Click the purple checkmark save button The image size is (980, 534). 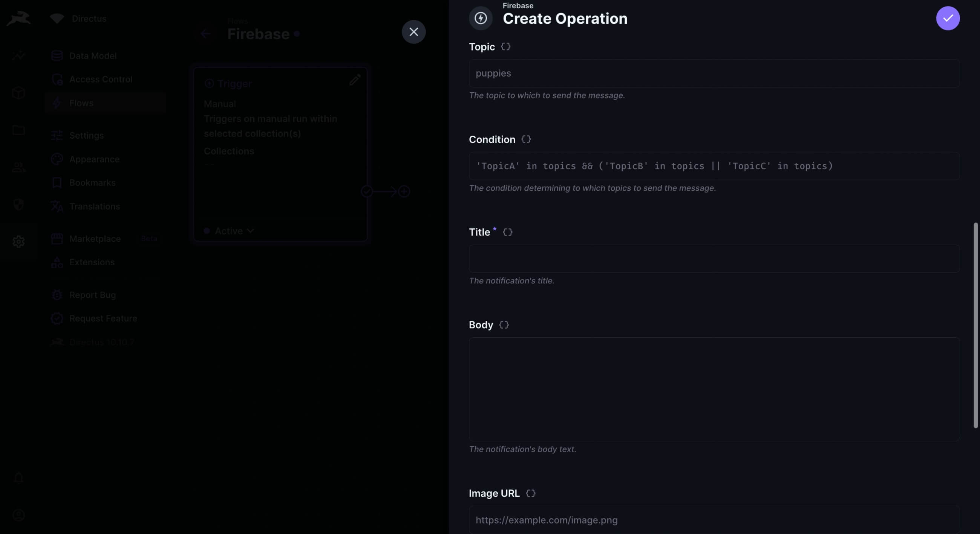(947, 18)
